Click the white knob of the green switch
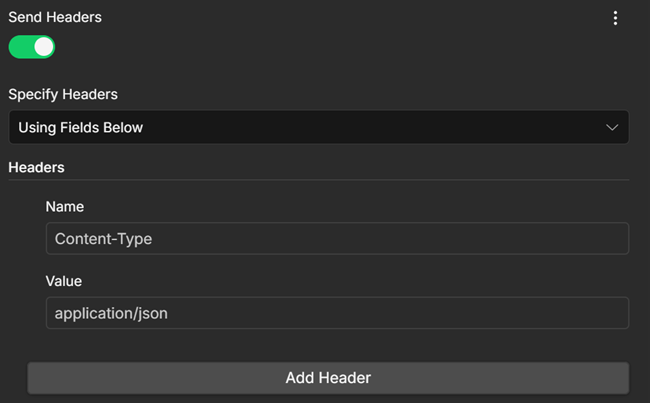Screen dimensions: 650x403 click(44, 47)
